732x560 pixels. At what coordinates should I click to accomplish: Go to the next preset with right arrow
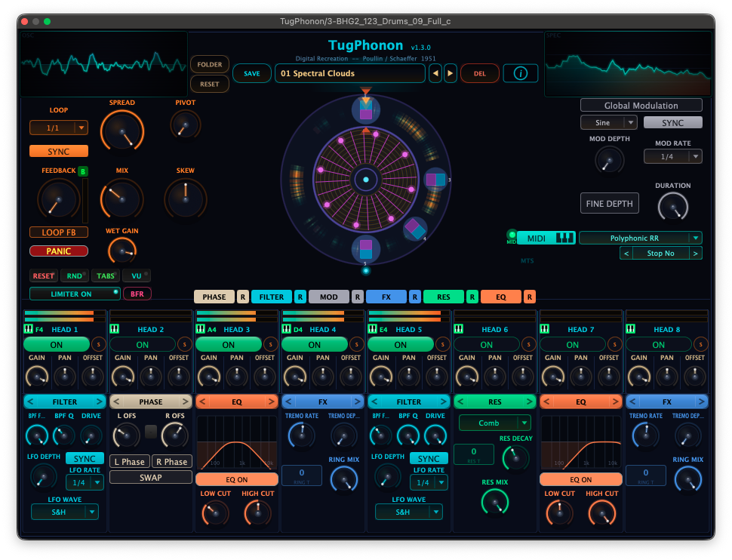450,73
